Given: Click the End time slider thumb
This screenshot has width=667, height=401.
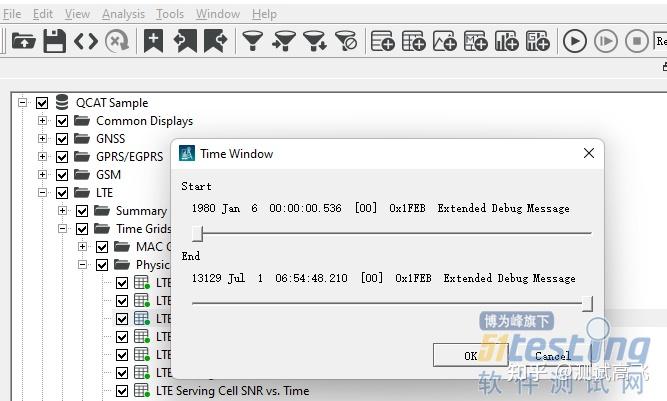Looking at the screenshot, I should tap(587, 304).
